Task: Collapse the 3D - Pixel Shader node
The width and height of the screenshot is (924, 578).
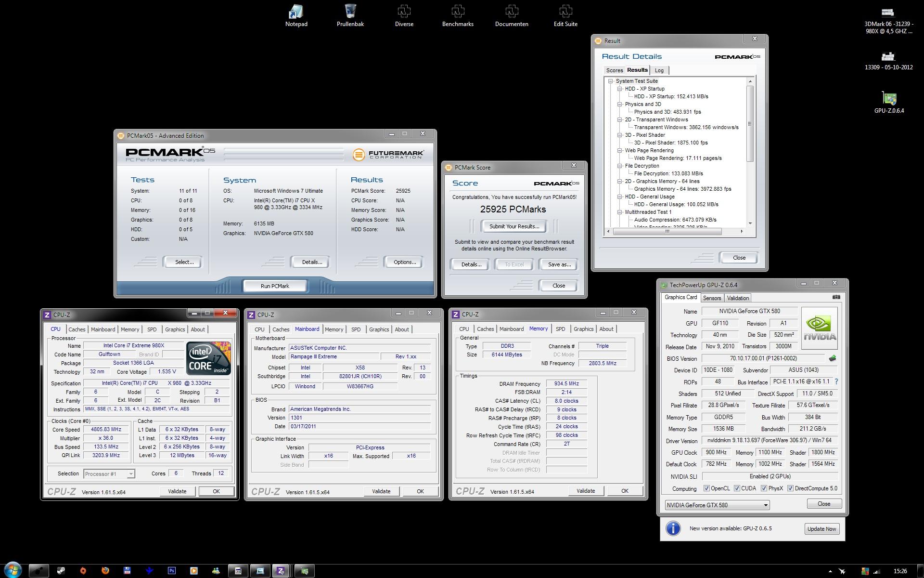Action: click(620, 135)
